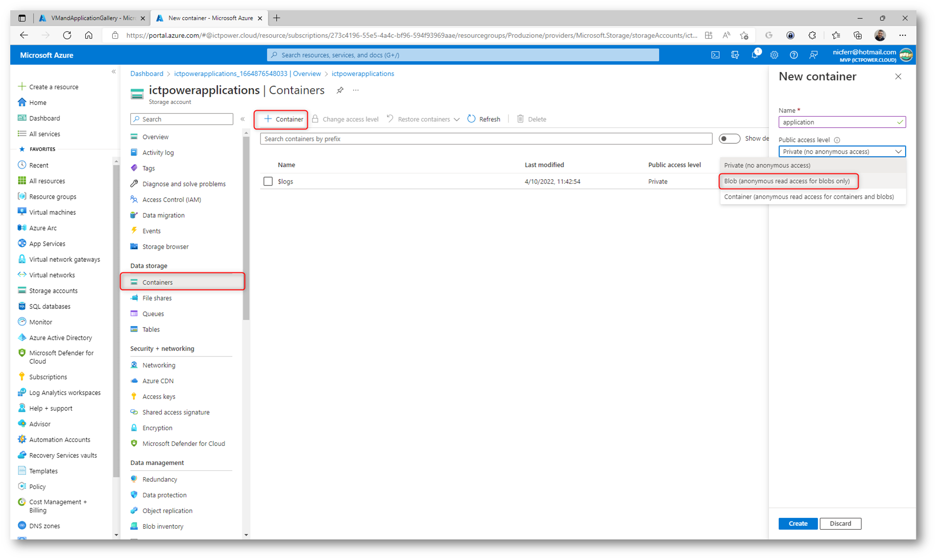This screenshot has width=937, height=560.
Task: Open the Directories and subscriptions filter icon
Action: coord(735,55)
